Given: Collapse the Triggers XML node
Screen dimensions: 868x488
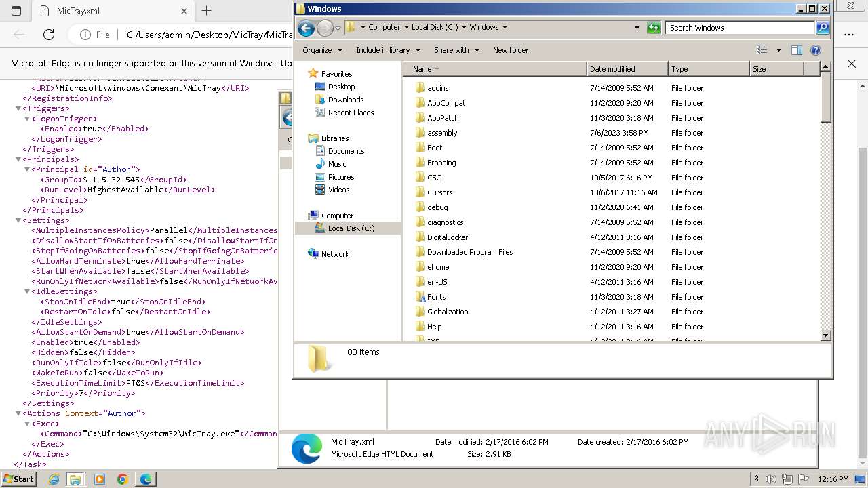Looking at the screenshot, I should (19, 108).
